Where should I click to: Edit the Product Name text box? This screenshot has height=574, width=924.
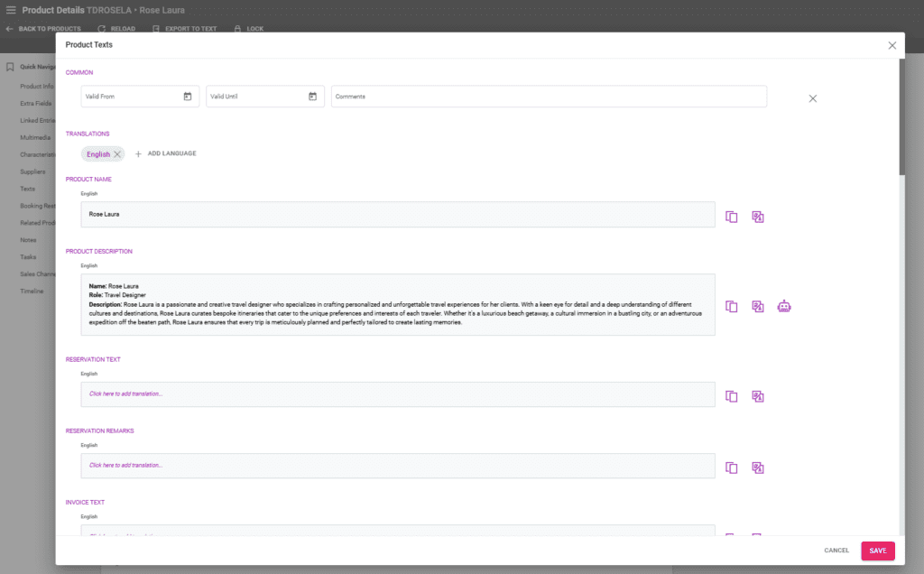click(397, 215)
